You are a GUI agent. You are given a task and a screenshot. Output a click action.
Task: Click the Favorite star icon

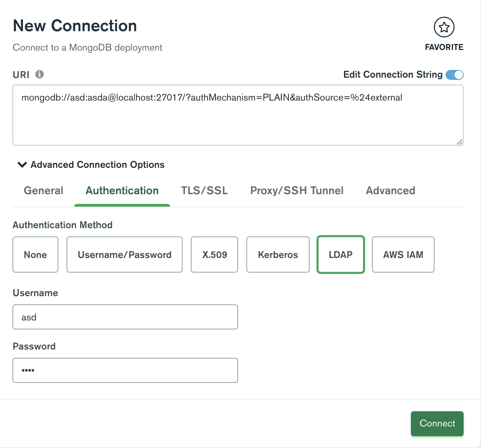[444, 27]
